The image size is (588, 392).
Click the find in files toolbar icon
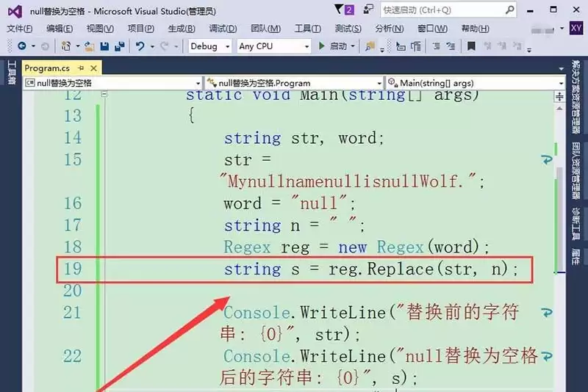(370, 46)
